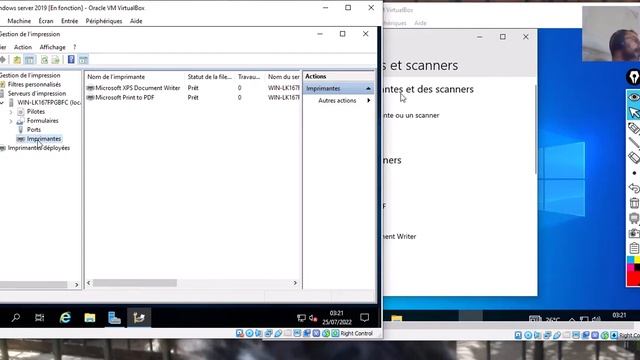Click the undo arrow in annotation toolbar
640x360 pixels.
(x=634, y=188)
